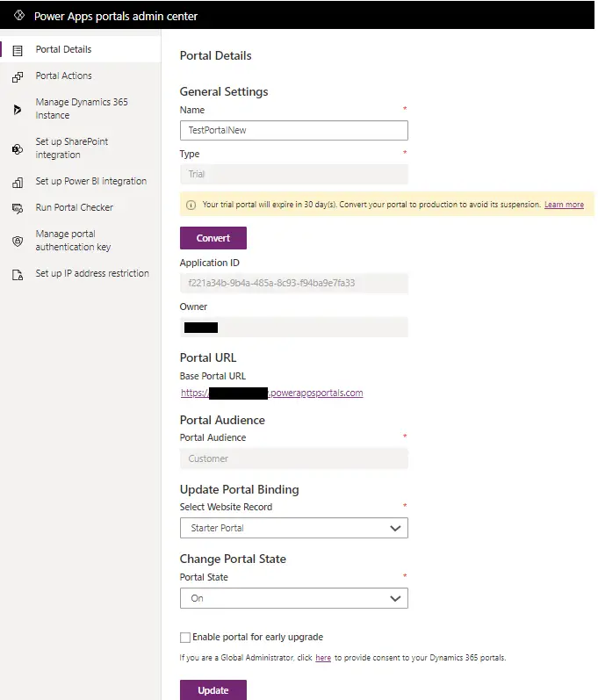Click the Application ID field
The height and width of the screenshot is (700, 598).
[294, 283]
